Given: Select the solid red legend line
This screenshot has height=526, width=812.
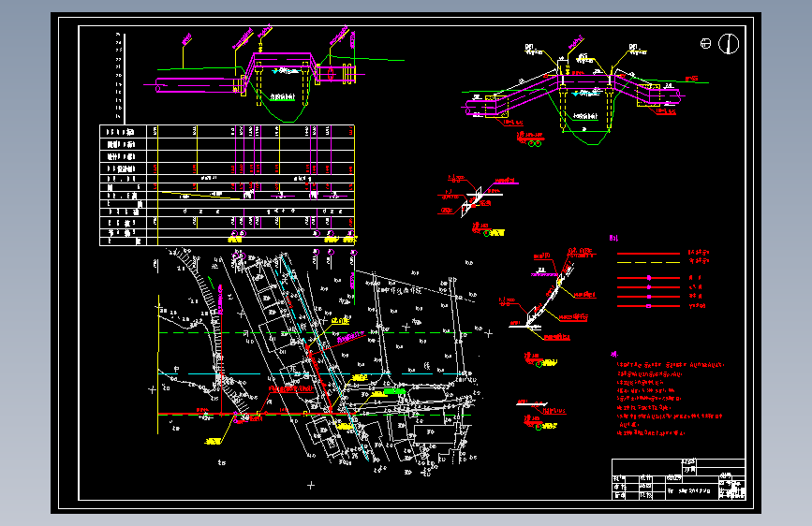Looking at the screenshot, I should click(648, 254).
